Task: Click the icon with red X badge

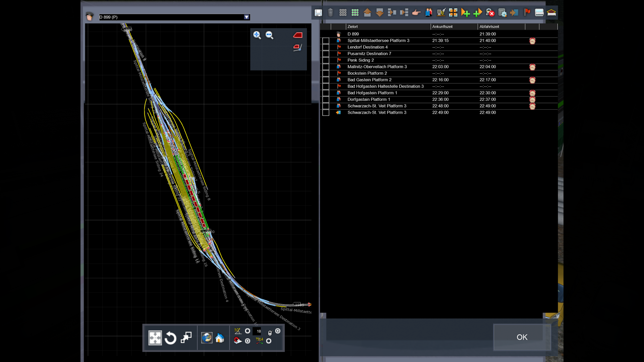Action: coord(490,13)
